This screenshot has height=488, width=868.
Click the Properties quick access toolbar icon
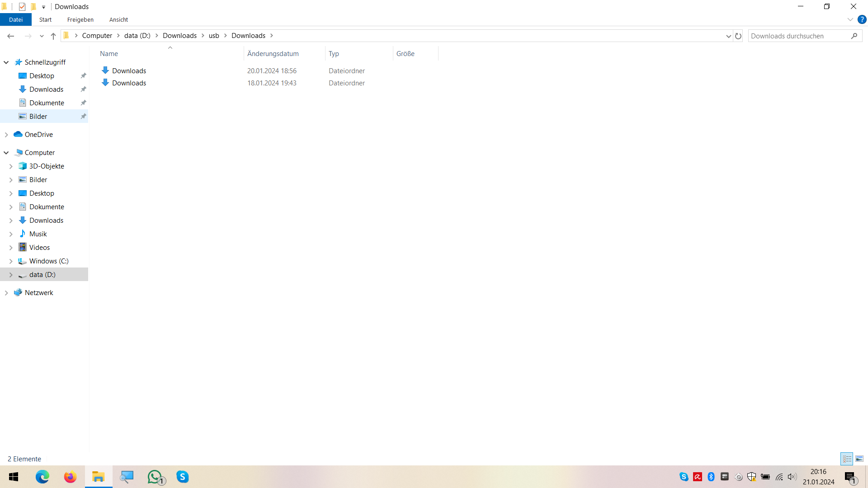pyautogui.click(x=22, y=7)
